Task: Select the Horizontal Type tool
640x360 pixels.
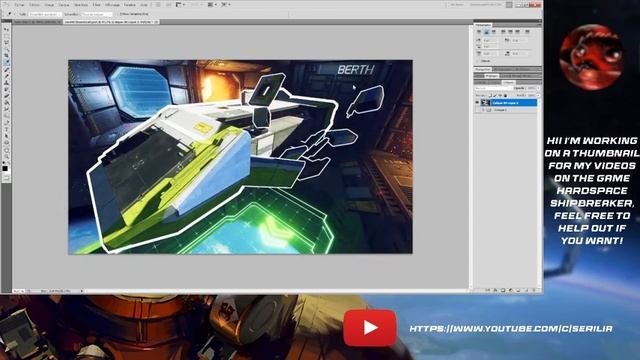Action: click(x=6, y=129)
